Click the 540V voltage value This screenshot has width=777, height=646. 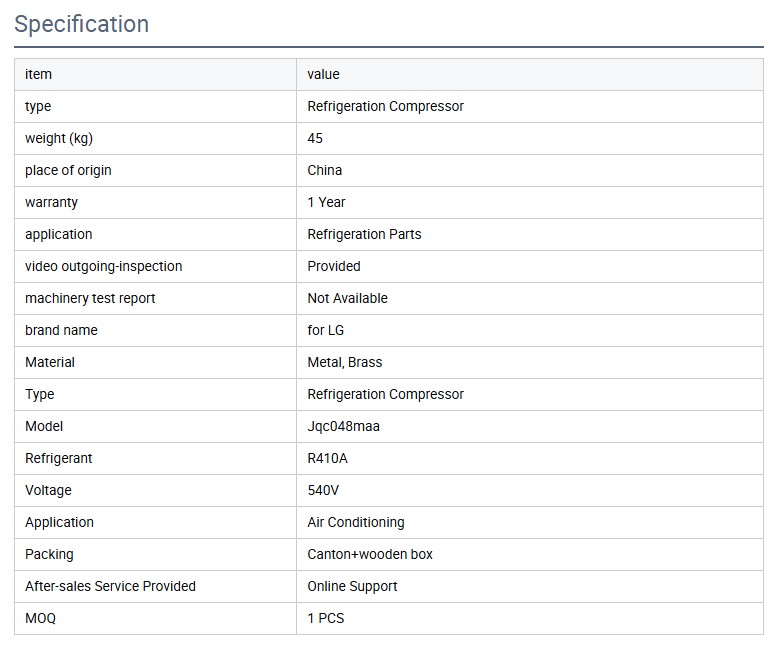click(325, 490)
